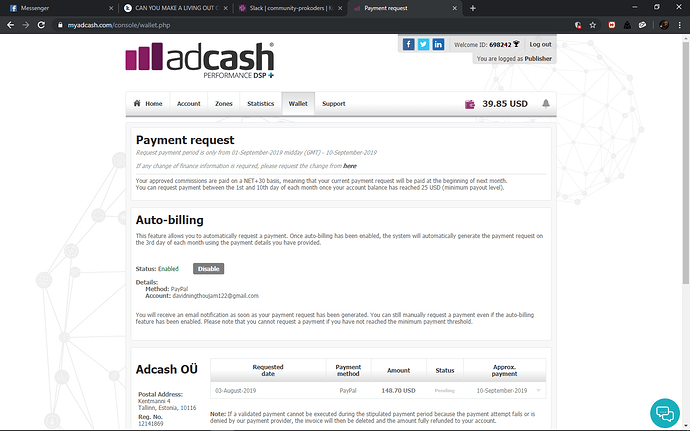Screen dimensions: 690x431
Task: Click the Requested date column header
Action: pos(268,370)
